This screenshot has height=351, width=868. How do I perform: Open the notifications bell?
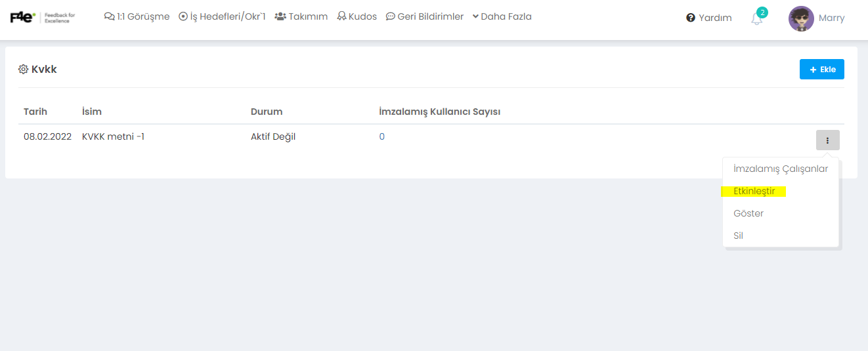[757, 19]
